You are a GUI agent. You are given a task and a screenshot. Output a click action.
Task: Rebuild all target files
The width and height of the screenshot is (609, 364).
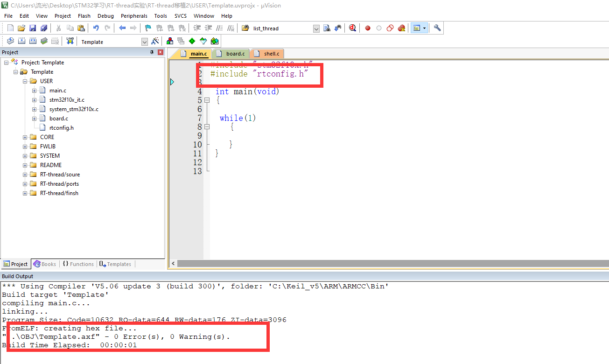click(x=33, y=41)
